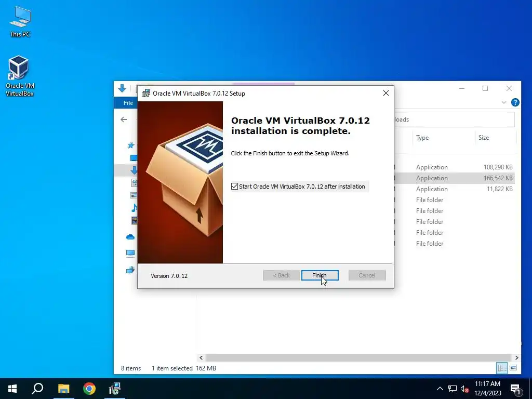Go back in File Explorer
Image resolution: width=532 pixels, height=399 pixels.
[124, 119]
